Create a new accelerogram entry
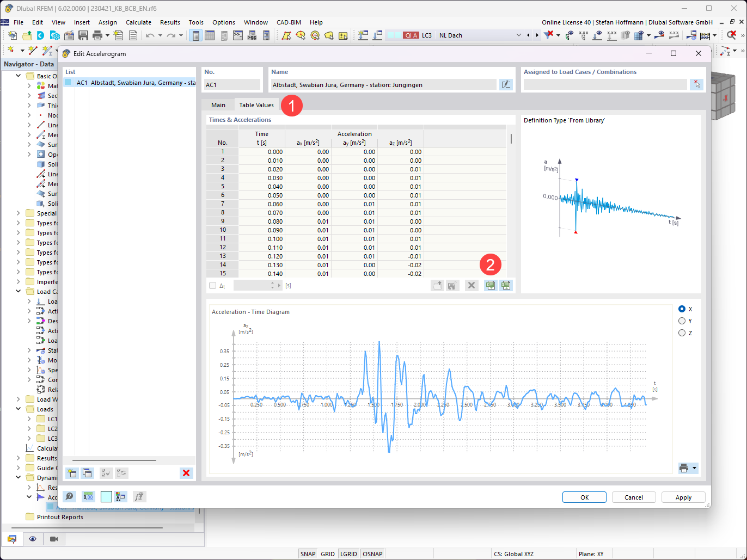 [x=71, y=473]
